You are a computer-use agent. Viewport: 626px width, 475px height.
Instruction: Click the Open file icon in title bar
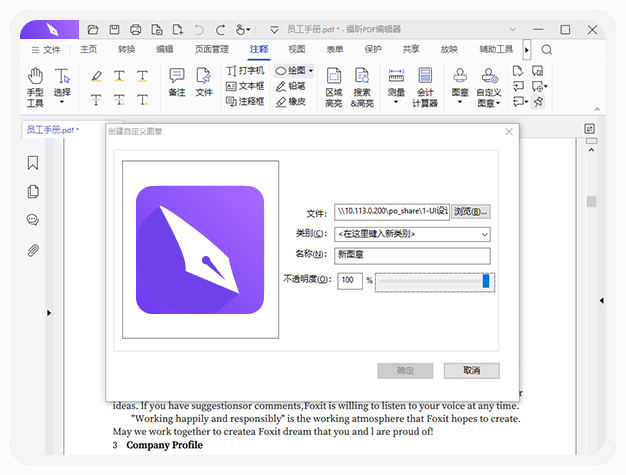pyautogui.click(x=93, y=30)
